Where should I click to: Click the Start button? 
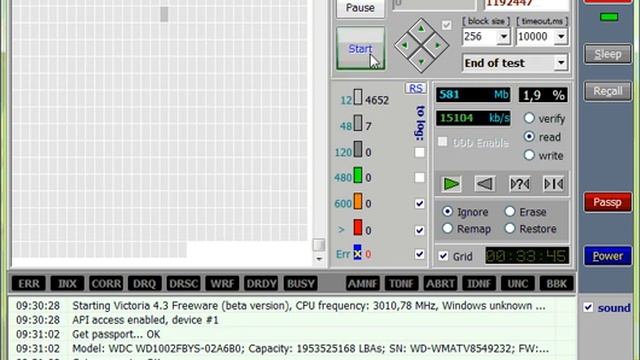360,49
